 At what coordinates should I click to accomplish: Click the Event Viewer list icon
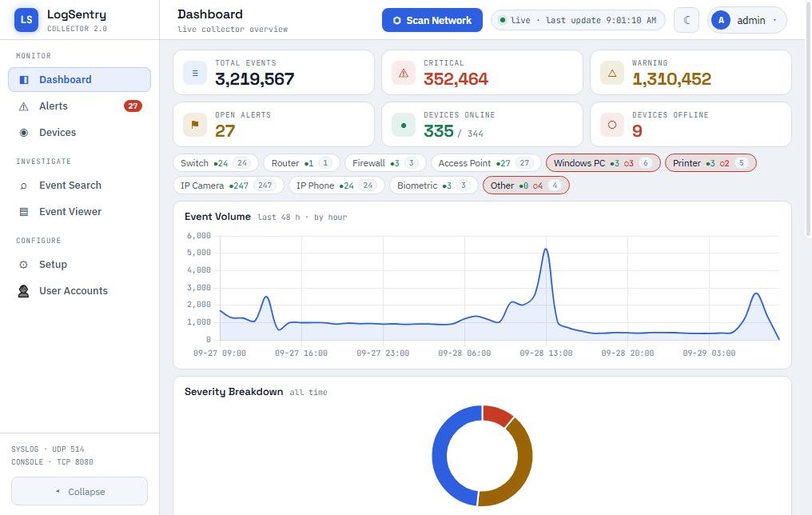click(24, 212)
